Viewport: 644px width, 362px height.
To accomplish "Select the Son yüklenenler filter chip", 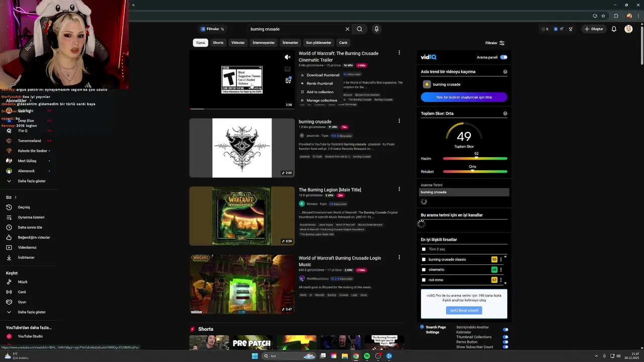I will [318, 43].
